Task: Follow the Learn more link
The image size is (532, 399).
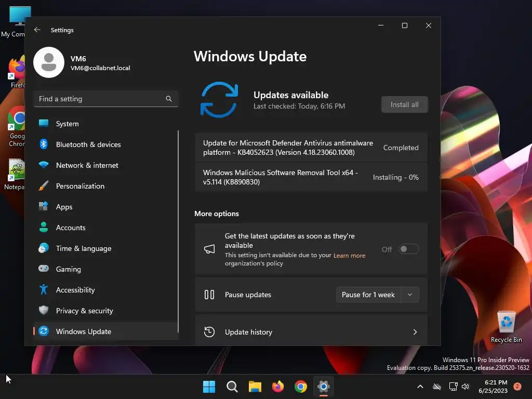Action: point(349,256)
